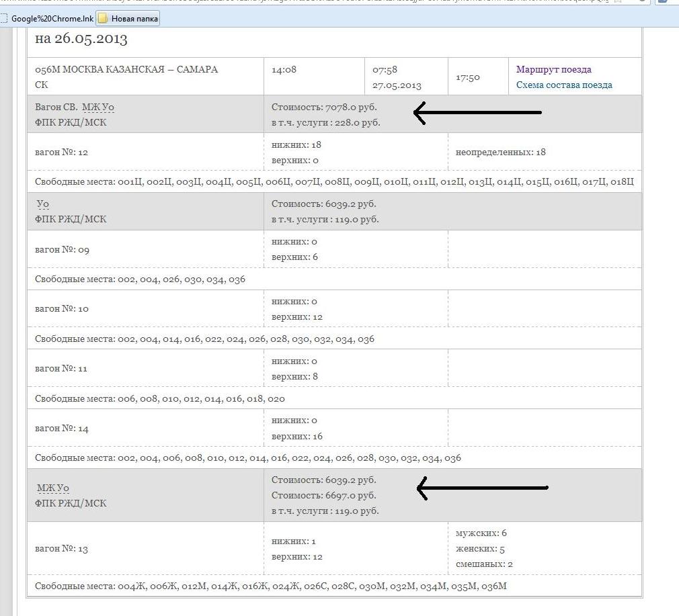
Task: Click the date heading на 26.05.2013
Action: 81,38
